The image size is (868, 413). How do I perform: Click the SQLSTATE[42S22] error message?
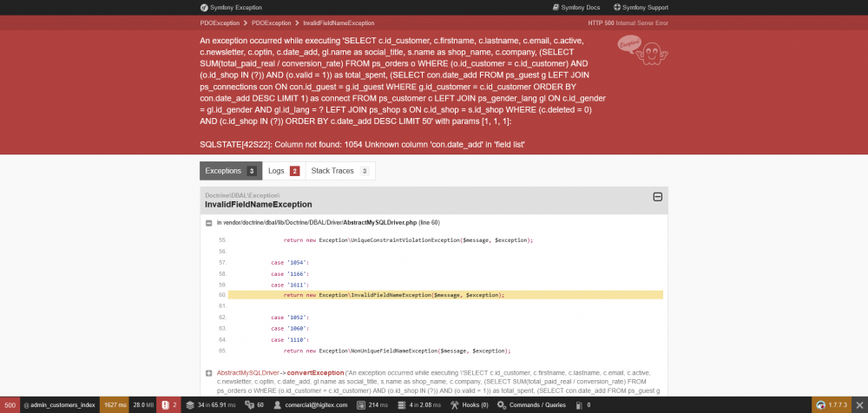click(x=362, y=145)
